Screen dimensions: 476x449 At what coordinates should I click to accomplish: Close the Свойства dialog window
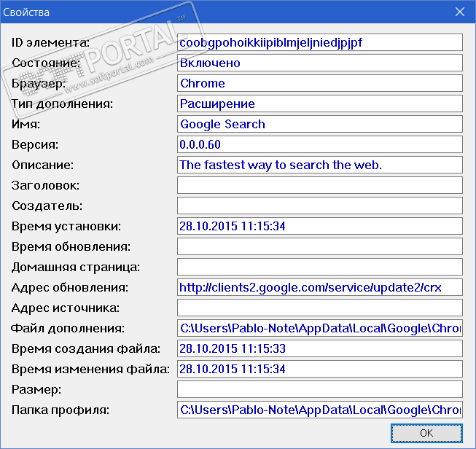click(460, 12)
